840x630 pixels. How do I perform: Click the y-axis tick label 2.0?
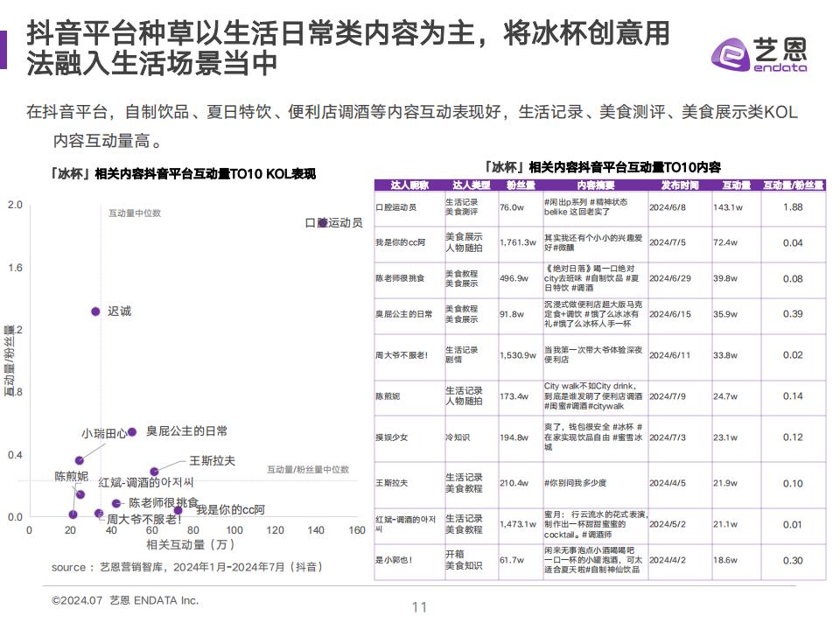click(15, 205)
